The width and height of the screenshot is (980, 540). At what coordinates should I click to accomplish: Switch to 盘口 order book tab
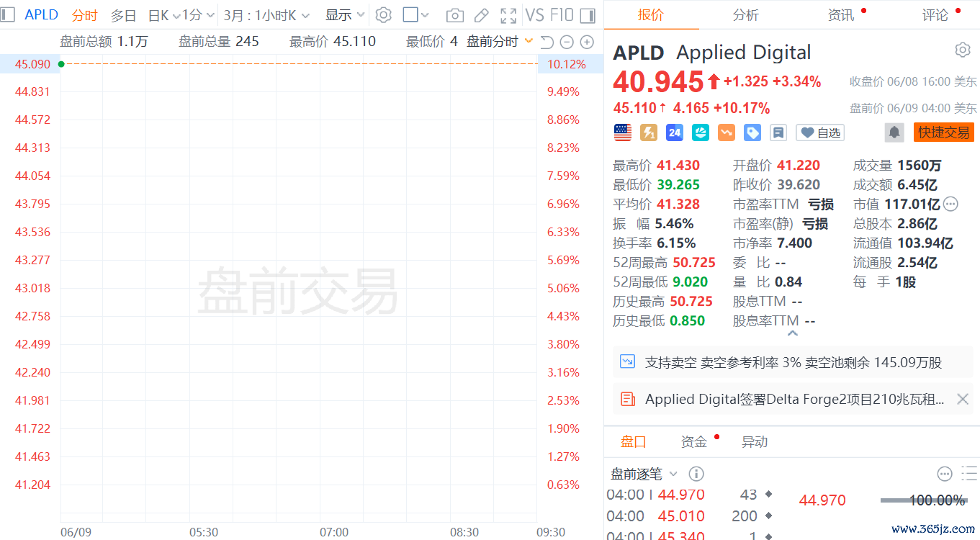634,441
